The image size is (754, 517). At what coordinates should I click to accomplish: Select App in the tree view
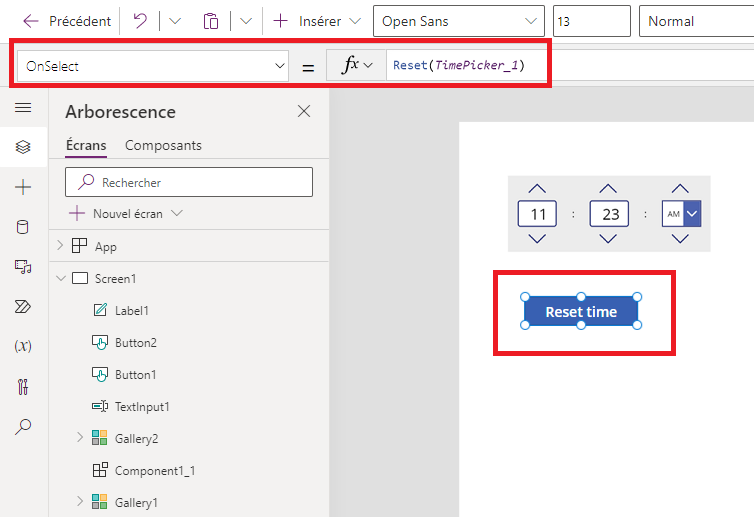tap(106, 247)
